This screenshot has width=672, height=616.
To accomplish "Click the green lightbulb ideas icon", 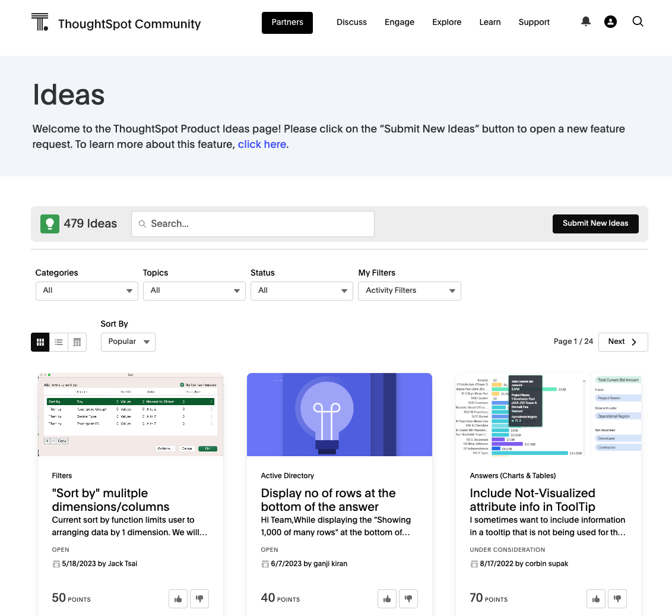I will pyautogui.click(x=50, y=224).
